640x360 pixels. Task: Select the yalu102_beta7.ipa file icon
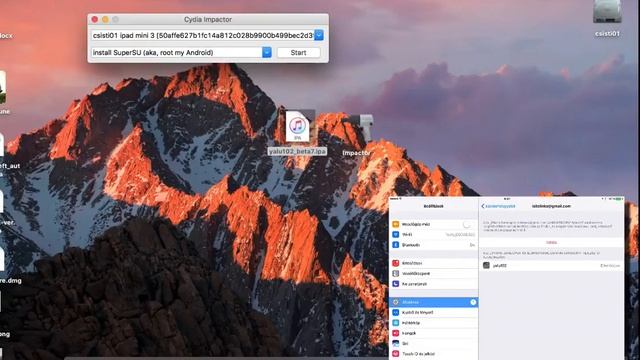(298, 127)
